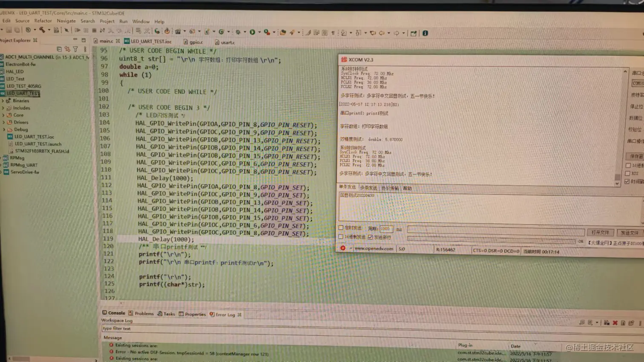Click the www.openedv.com link in XCOM
The height and width of the screenshot is (362, 644).
coord(374,248)
